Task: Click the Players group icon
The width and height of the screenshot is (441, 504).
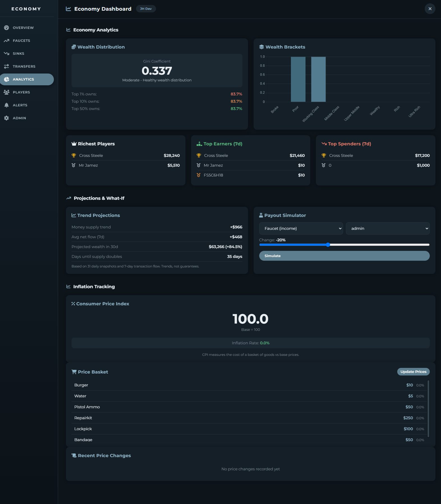Action: (x=6, y=92)
